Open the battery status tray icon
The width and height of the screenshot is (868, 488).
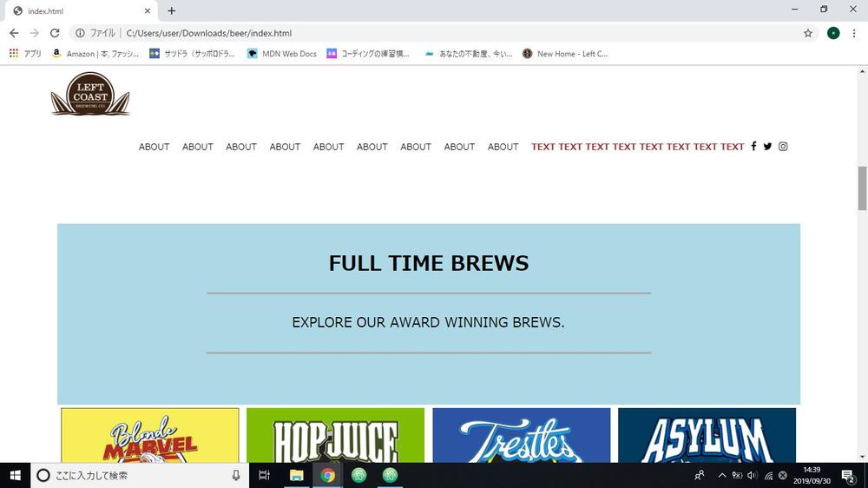click(737, 475)
